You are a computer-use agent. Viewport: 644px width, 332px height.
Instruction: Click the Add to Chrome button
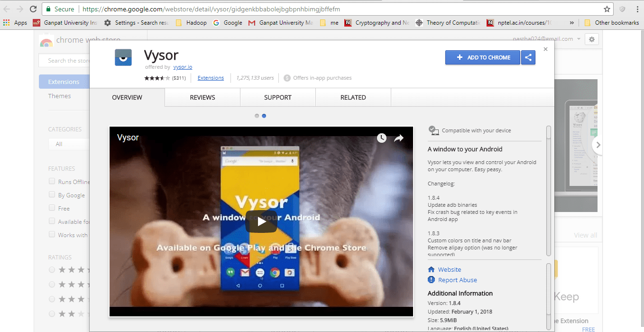tap(483, 57)
